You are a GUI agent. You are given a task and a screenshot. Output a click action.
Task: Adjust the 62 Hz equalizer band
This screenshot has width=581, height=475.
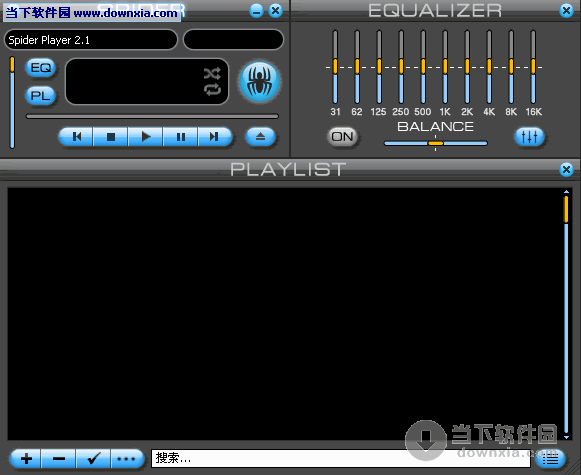(x=357, y=67)
